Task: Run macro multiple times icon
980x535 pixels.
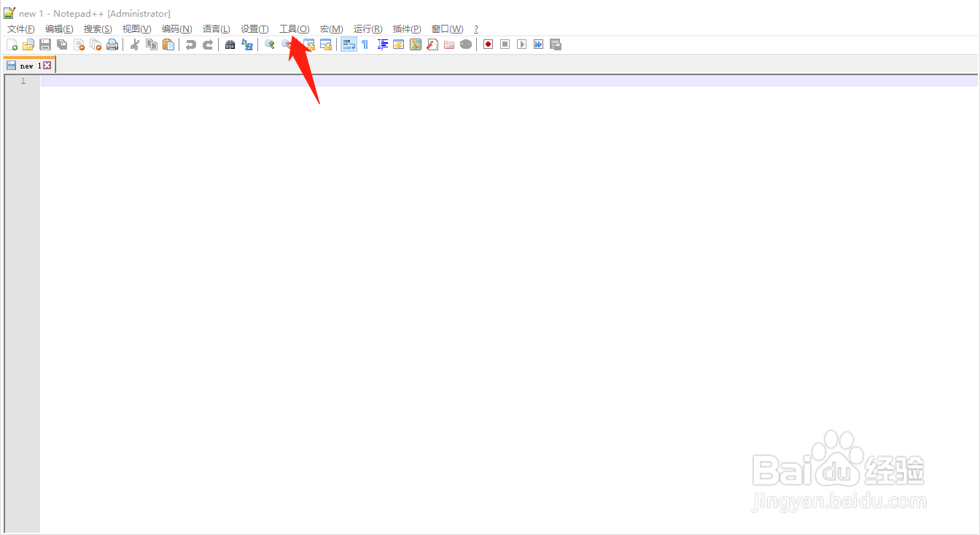Action: [539, 44]
